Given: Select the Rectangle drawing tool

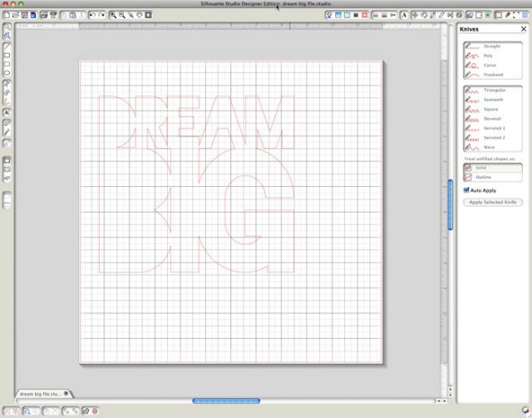Looking at the screenshot, I should [7, 55].
